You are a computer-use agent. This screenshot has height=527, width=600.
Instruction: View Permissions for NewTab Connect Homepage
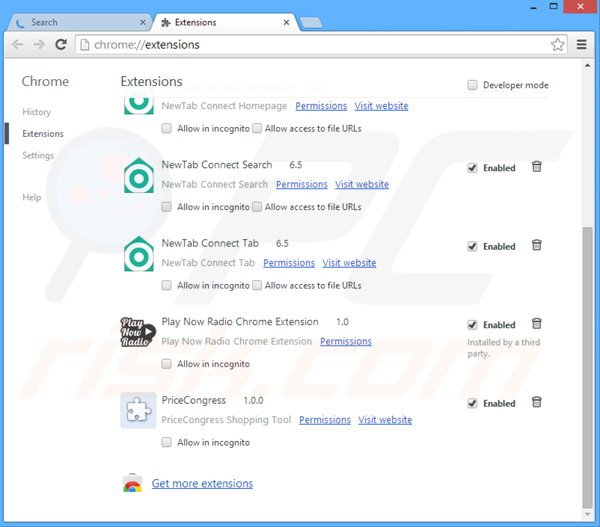coord(321,106)
